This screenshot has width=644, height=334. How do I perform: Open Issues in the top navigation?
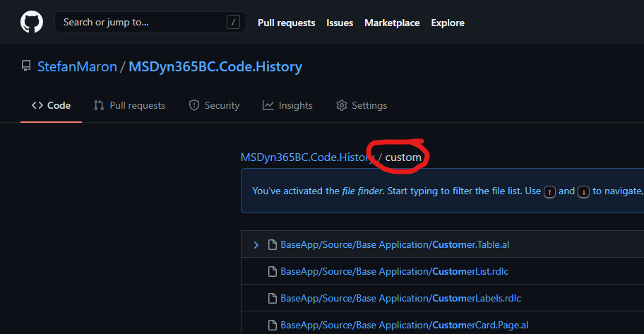340,23
